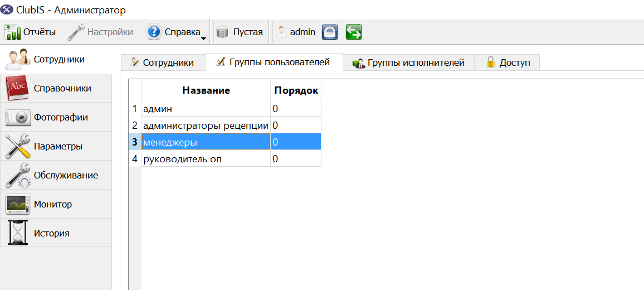
Task: Click the Порядок column header
Action: coord(296,90)
